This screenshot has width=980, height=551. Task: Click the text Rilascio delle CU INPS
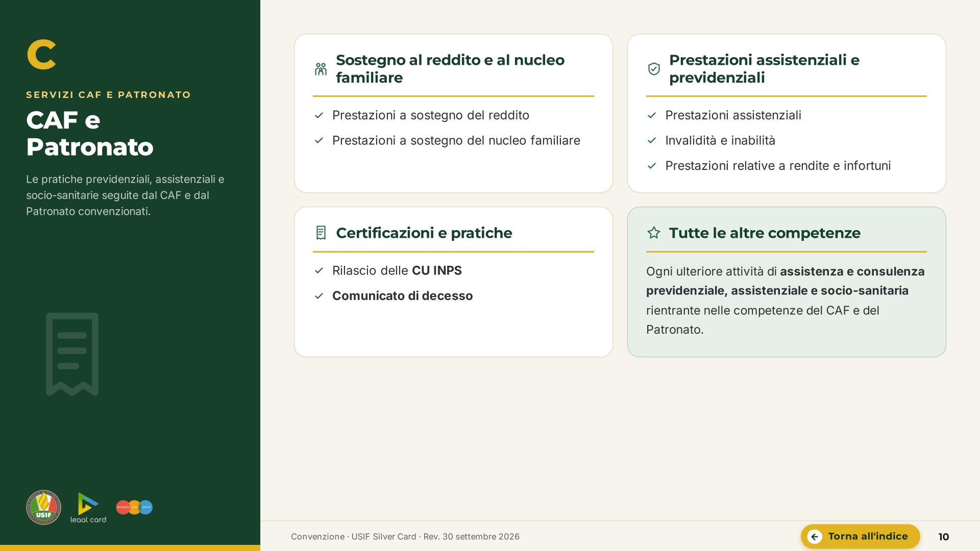coord(397,270)
